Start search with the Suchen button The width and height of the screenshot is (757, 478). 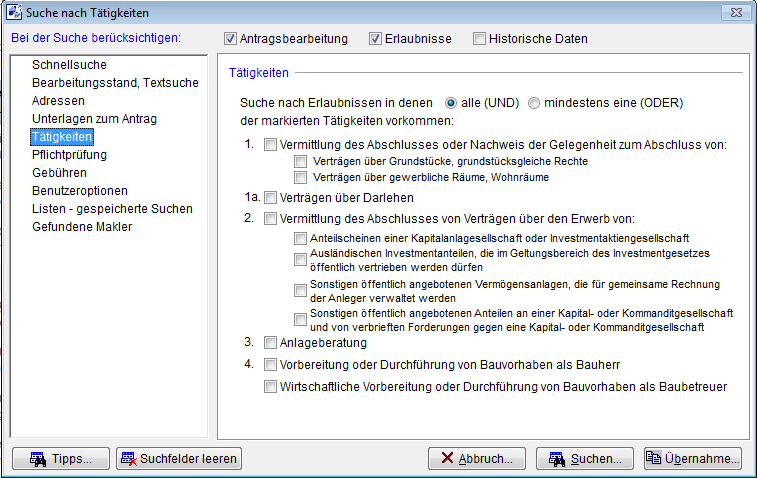(585, 459)
